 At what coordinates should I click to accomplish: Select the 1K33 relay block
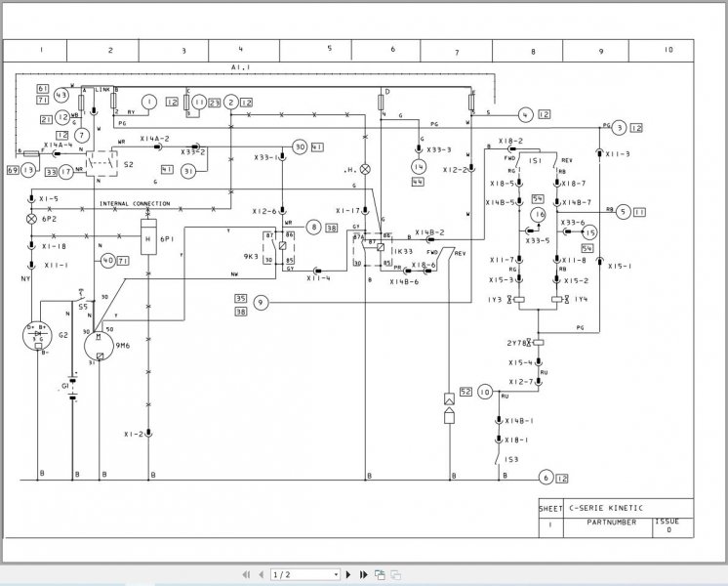(x=373, y=249)
